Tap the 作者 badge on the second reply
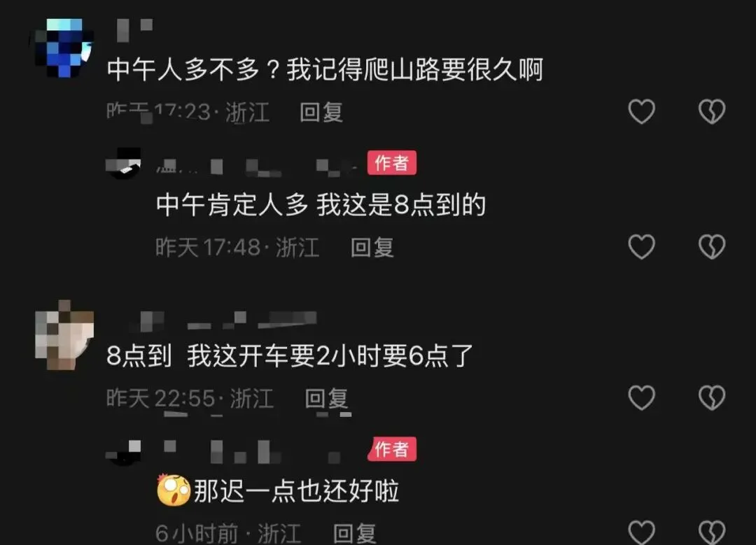The height and width of the screenshot is (545, 756). 391,449
